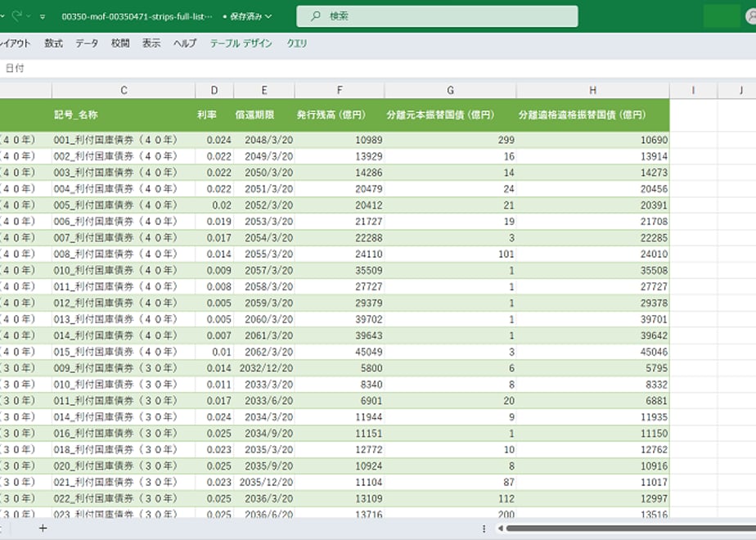This screenshot has height=540, width=756.
Task: Select cell 015_利付国庫債券（４０年）
Action: point(124,352)
